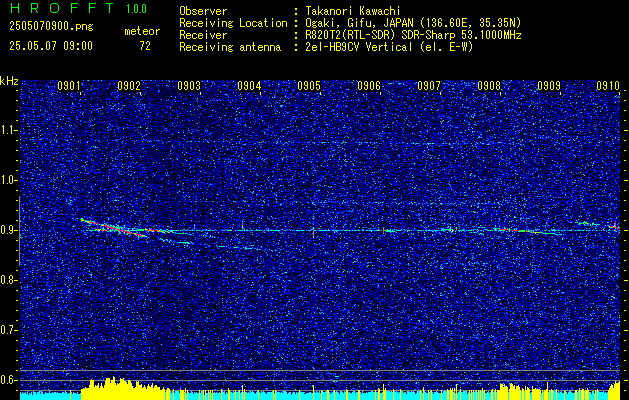Click the 1.0 kHz axis tick label
The image size is (629, 400).
tap(9, 180)
